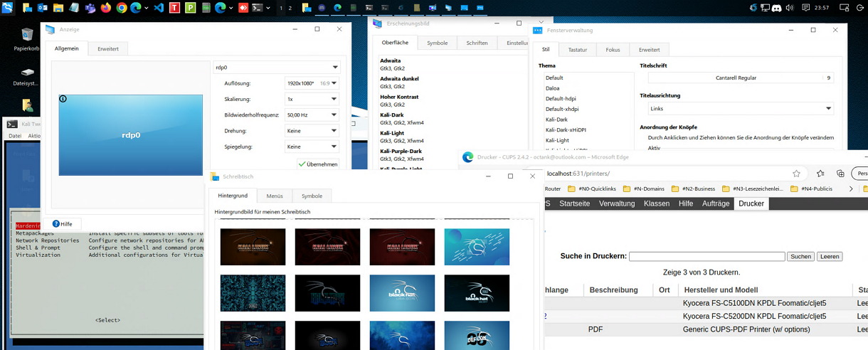868x350 pixels.
Task: Click Suche in Druckern input field
Action: [x=707, y=256]
